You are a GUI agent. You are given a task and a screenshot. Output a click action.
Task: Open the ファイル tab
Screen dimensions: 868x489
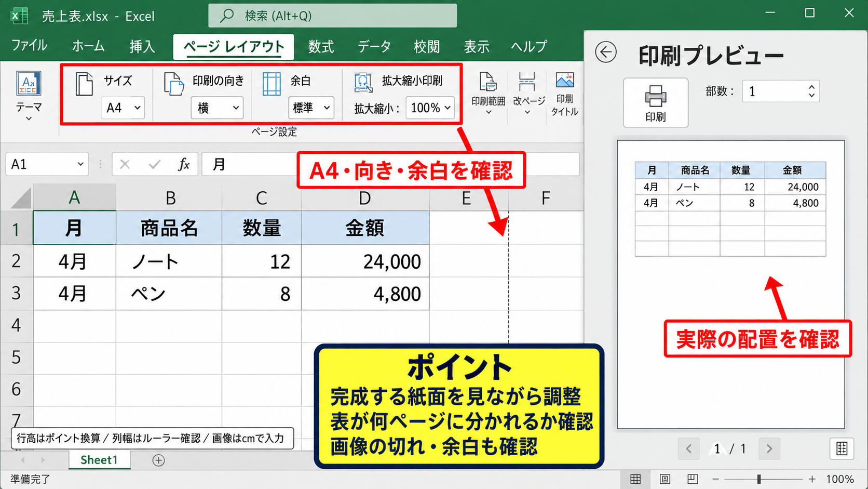tap(30, 46)
